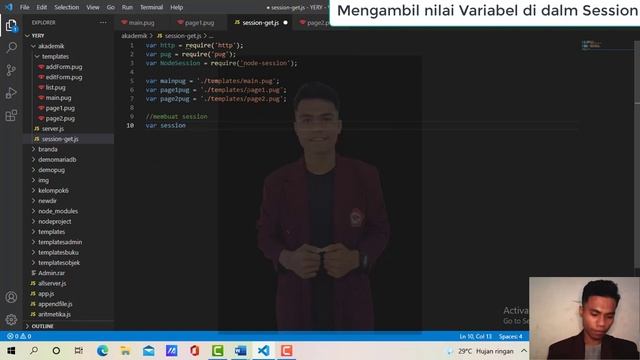The width and height of the screenshot is (640, 360).
Task: Open the green Camtasia taskbar icon
Action: 217,351
